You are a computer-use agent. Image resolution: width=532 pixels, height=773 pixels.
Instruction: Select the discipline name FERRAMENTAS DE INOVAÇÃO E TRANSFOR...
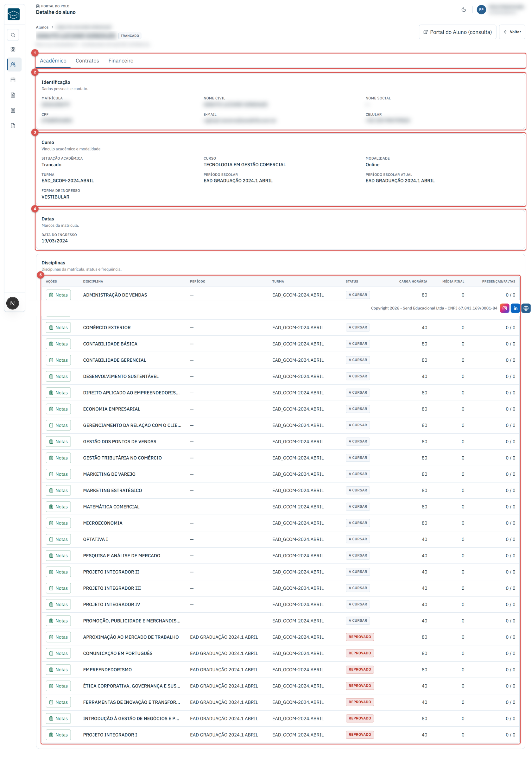click(x=131, y=703)
